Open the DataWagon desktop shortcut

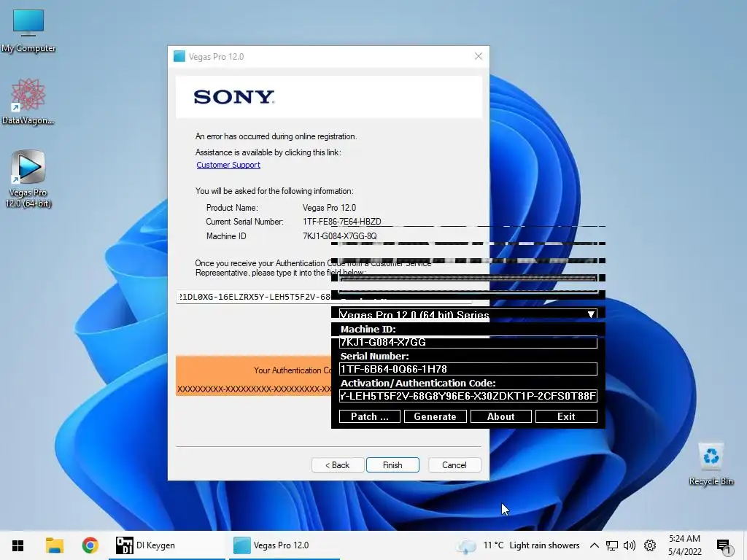[28, 102]
